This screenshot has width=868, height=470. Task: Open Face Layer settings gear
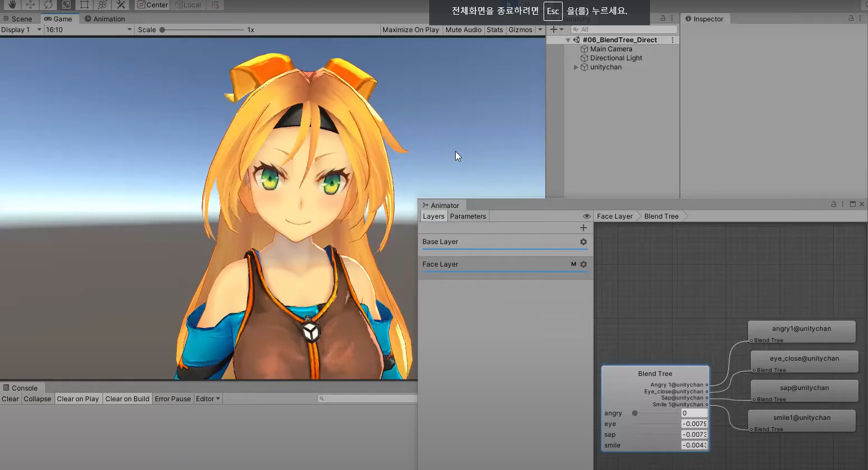point(584,264)
